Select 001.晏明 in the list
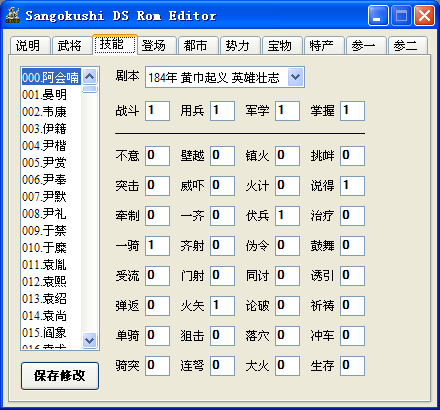Screen dimensions: 440x410 51,94
